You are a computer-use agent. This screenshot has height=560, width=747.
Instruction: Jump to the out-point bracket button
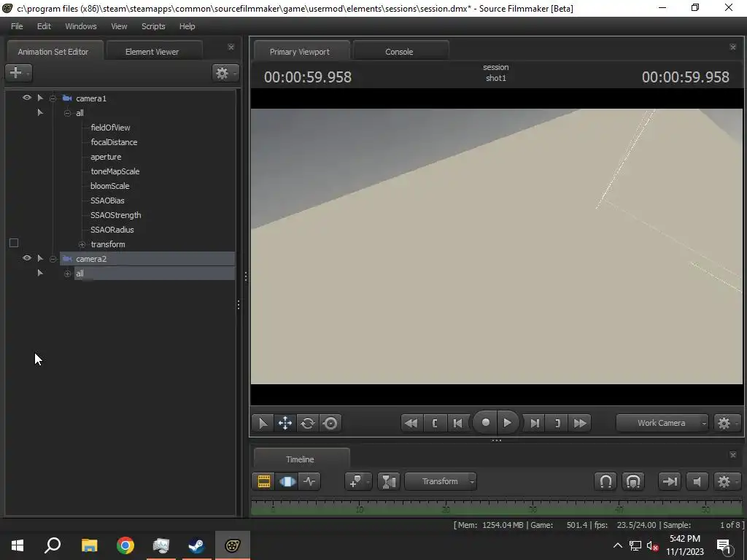[x=557, y=423]
